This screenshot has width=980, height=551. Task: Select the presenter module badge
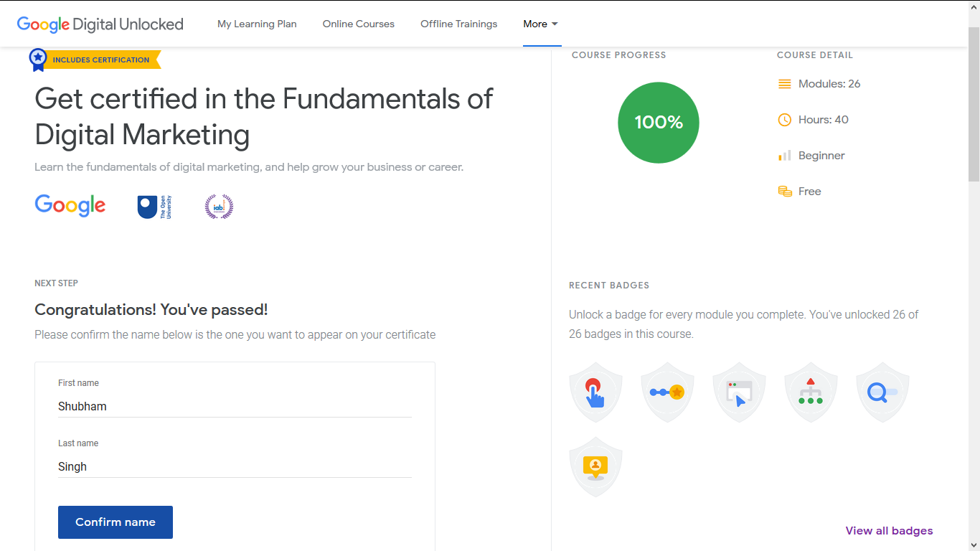pyautogui.click(x=595, y=466)
